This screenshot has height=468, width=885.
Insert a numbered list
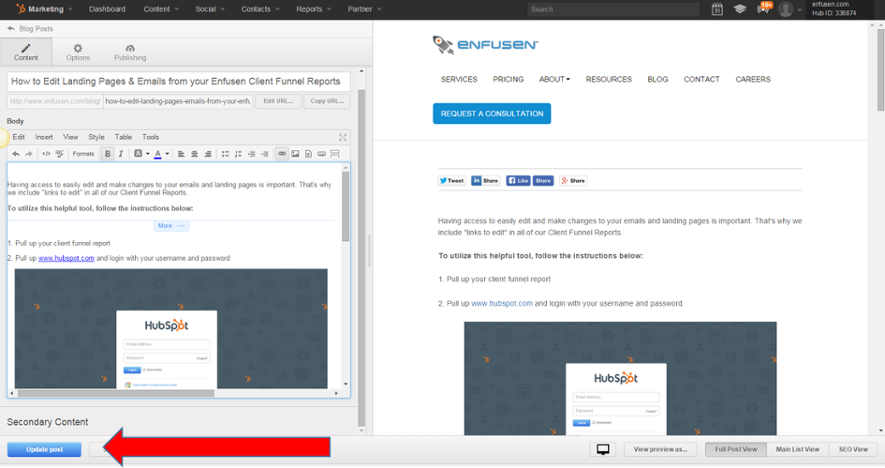pyautogui.click(x=238, y=154)
